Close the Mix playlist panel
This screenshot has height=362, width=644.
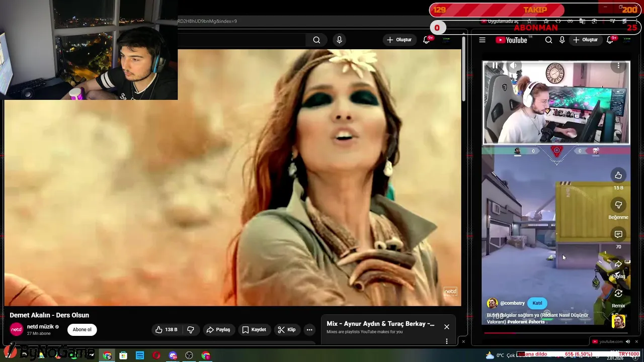[446, 327]
